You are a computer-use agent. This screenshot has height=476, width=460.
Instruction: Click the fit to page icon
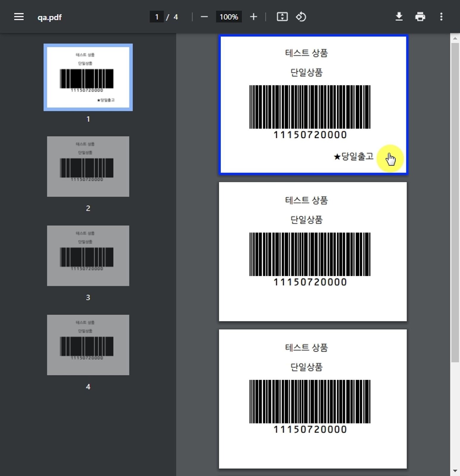pyautogui.click(x=282, y=17)
